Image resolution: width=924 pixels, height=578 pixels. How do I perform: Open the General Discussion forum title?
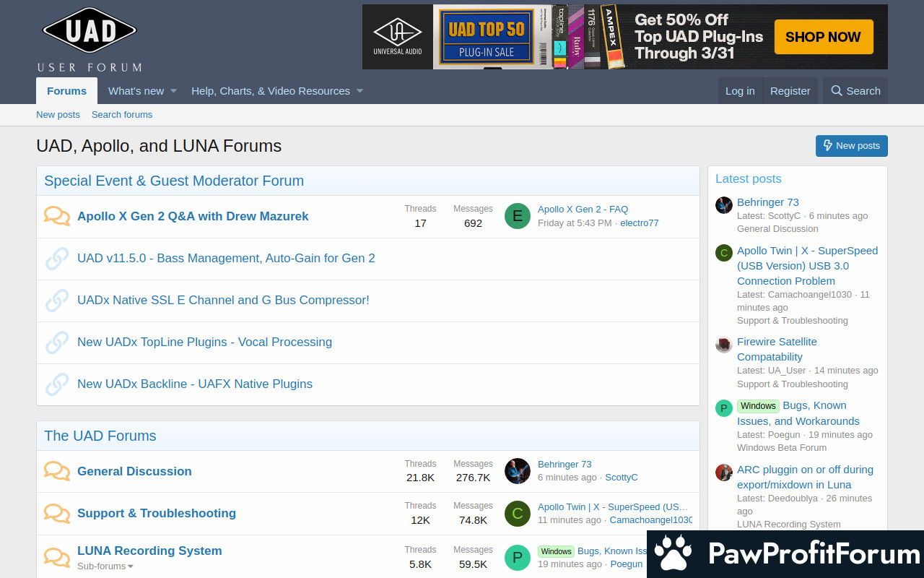pos(134,471)
